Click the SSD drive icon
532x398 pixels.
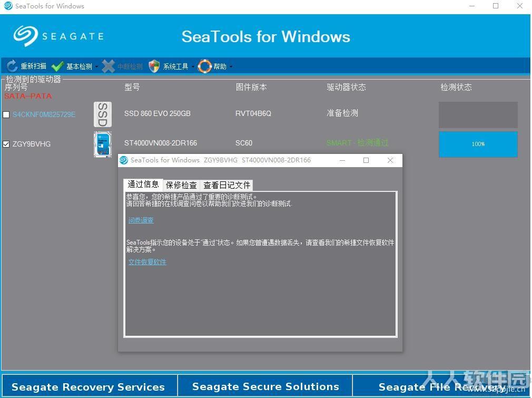(103, 114)
